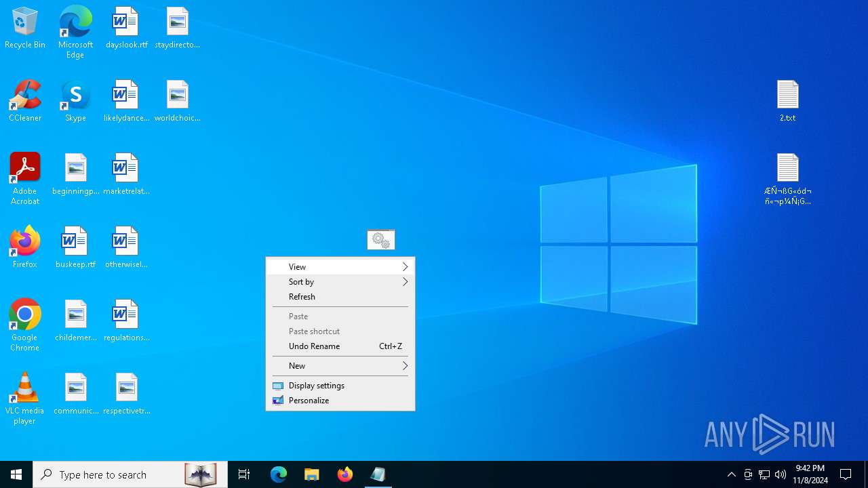Open File Explorer from taskbar
Viewport: 868px width, 488px height.
pos(312,474)
